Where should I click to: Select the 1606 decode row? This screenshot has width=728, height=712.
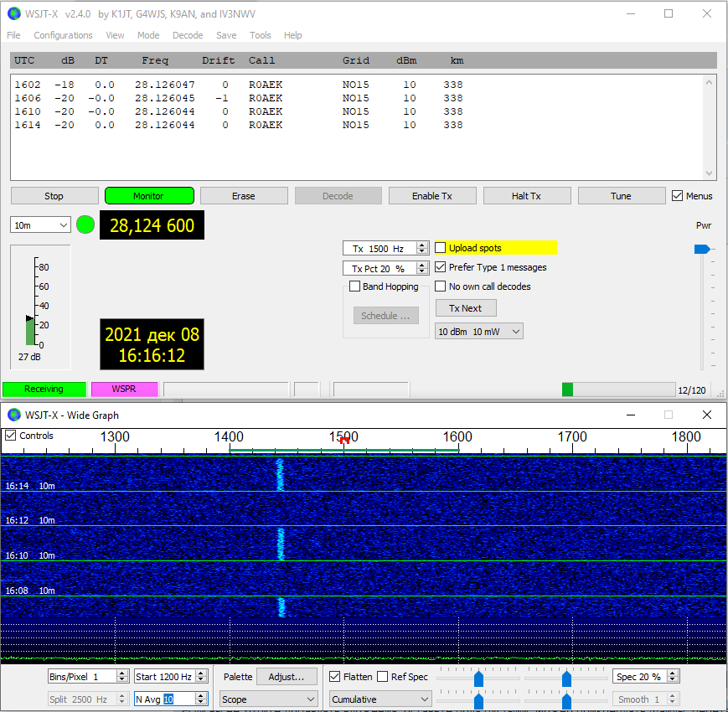point(239,98)
